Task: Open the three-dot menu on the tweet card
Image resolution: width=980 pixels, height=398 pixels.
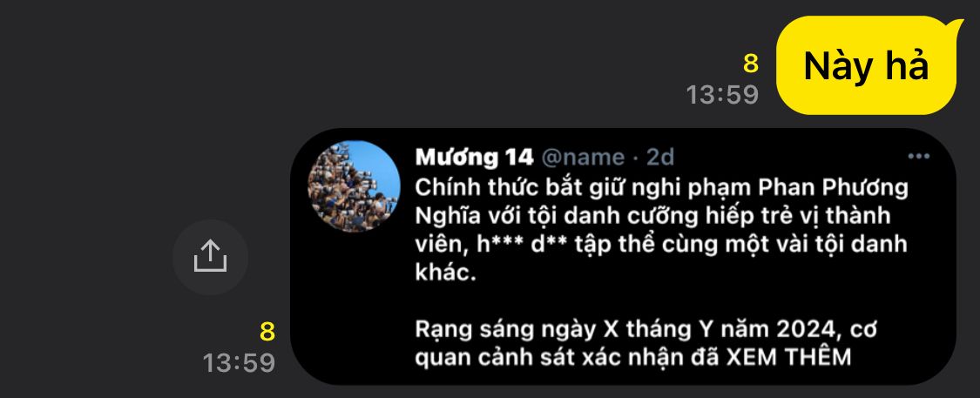Action: (x=918, y=157)
